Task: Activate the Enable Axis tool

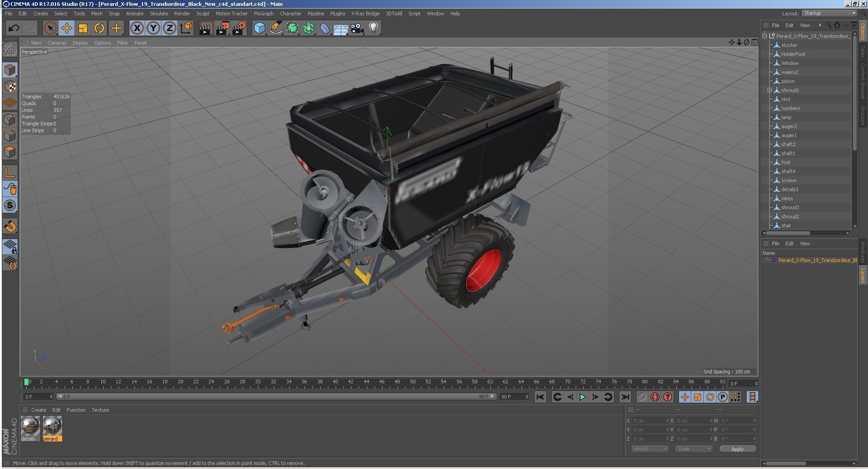Action: (x=10, y=172)
